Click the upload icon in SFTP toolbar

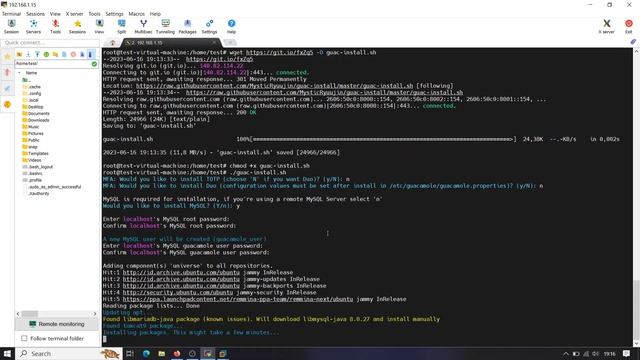click(37, 54)
